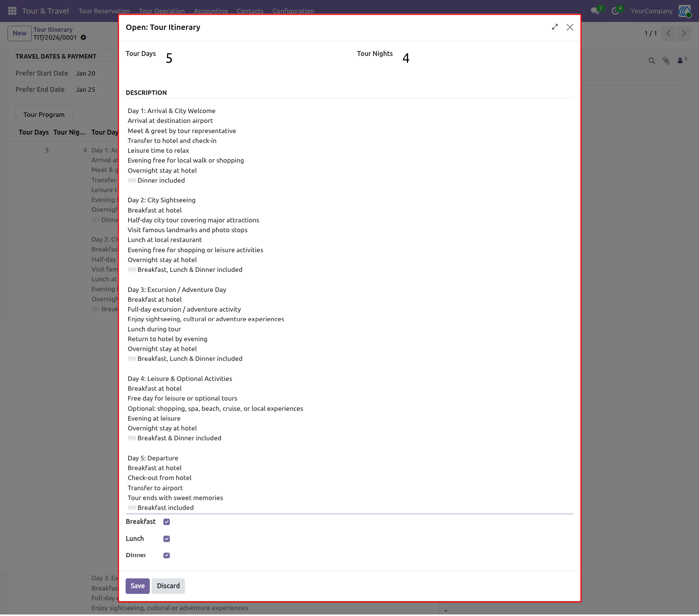Go to the previous record arrow

(669, 33)
